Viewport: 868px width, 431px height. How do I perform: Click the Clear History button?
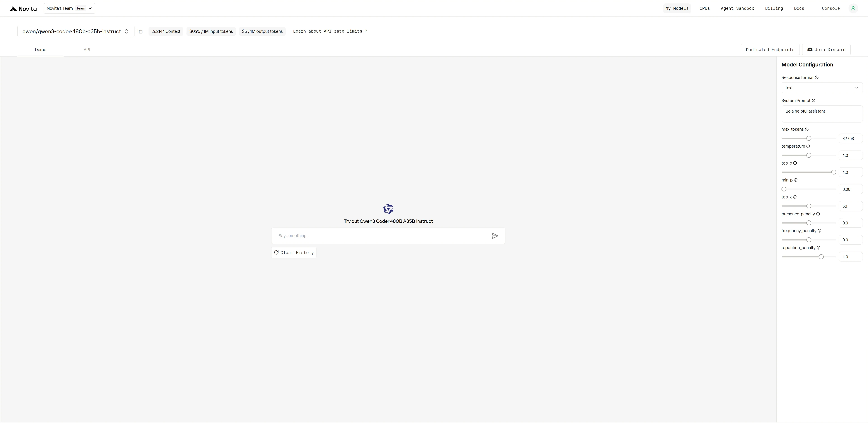point(294,253)
